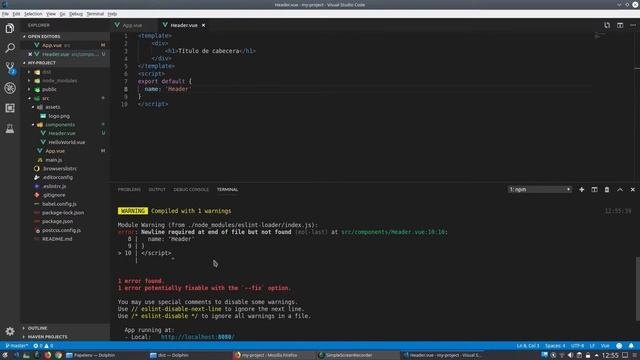Open the Search view in activity bar
640x360 pixels.
point(10,48)
